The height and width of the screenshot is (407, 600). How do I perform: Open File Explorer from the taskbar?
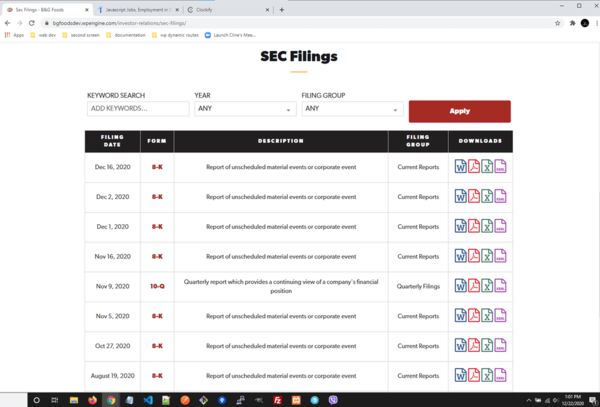[74, 400]
